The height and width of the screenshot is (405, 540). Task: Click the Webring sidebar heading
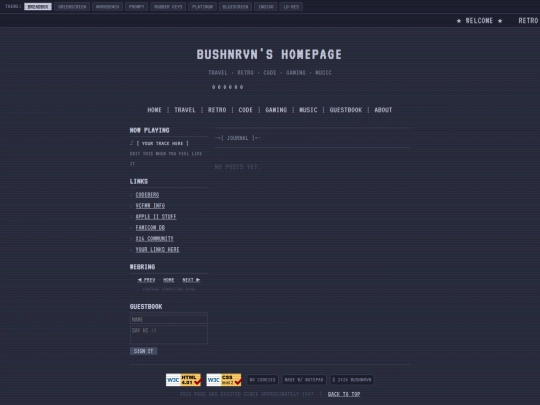click(142, 267)
